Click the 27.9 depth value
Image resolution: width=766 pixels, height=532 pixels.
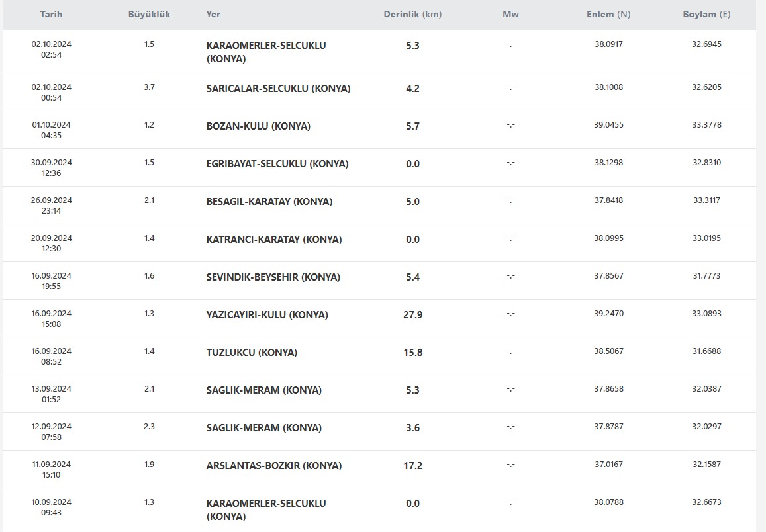[x=413, y=315]
